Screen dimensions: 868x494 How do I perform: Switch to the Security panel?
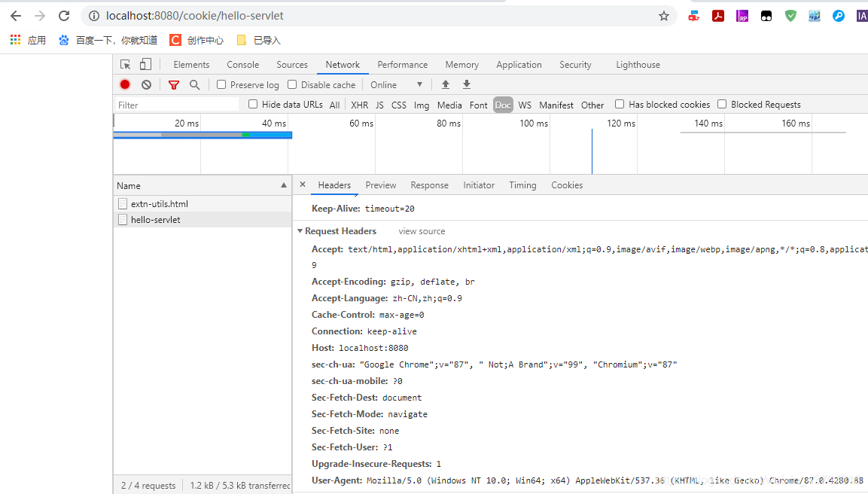575,65
